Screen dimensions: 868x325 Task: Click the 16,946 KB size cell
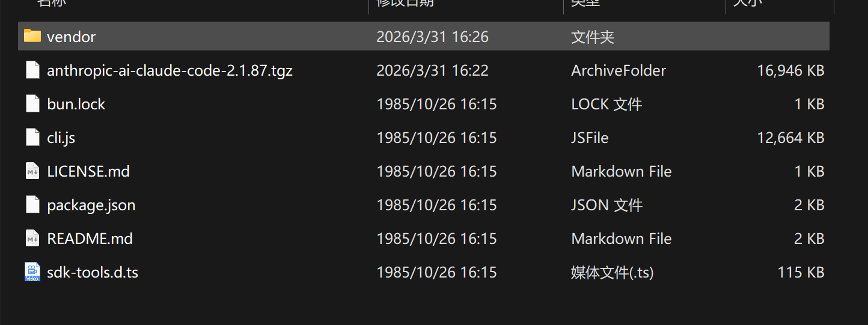tap(790, 70)
